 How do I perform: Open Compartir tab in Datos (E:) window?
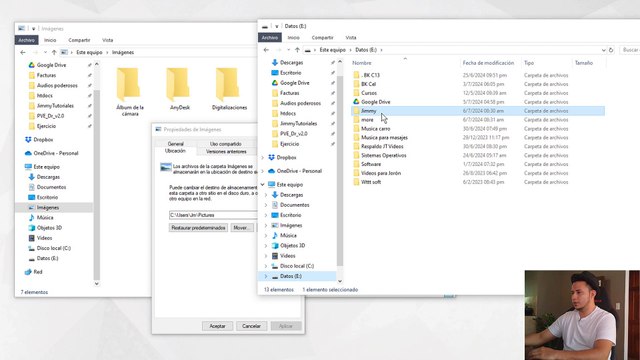[x=322, y=38]
